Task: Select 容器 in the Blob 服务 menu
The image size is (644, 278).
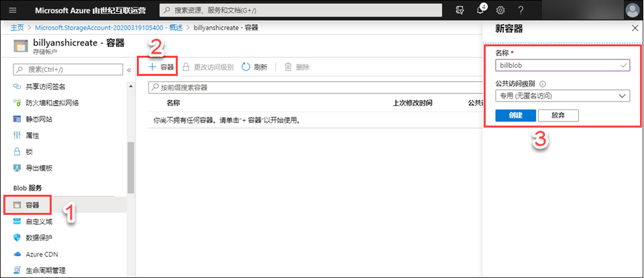Action: click(32, 204)
